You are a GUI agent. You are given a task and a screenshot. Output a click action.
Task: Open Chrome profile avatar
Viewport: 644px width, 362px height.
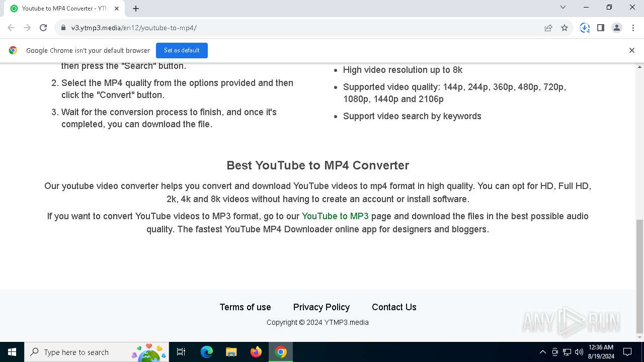click(x=617, y=28)
